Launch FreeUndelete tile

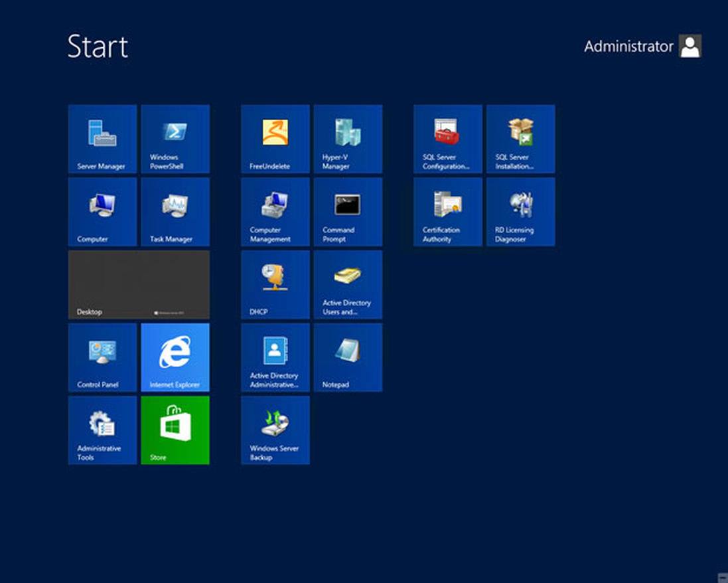pyautogui.click(x=275, y=139)
